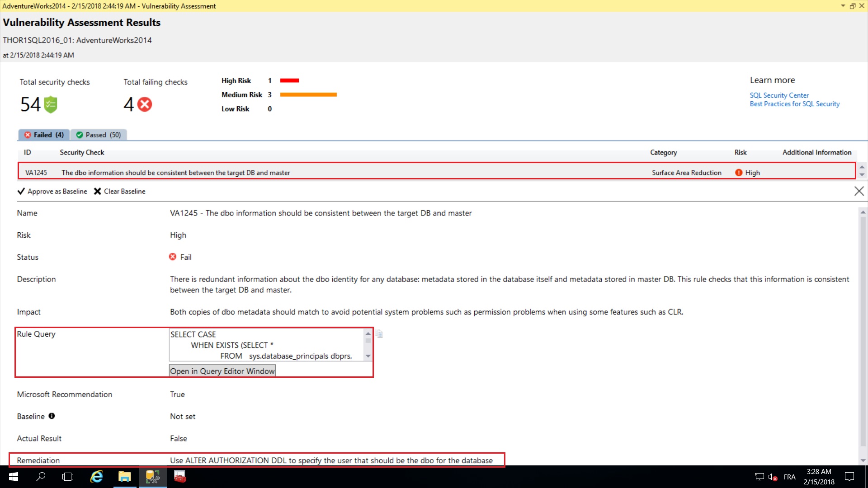This screenshot has height=488, width=868.
Task: Close the details pane with the X
Action: pos(859,191)
